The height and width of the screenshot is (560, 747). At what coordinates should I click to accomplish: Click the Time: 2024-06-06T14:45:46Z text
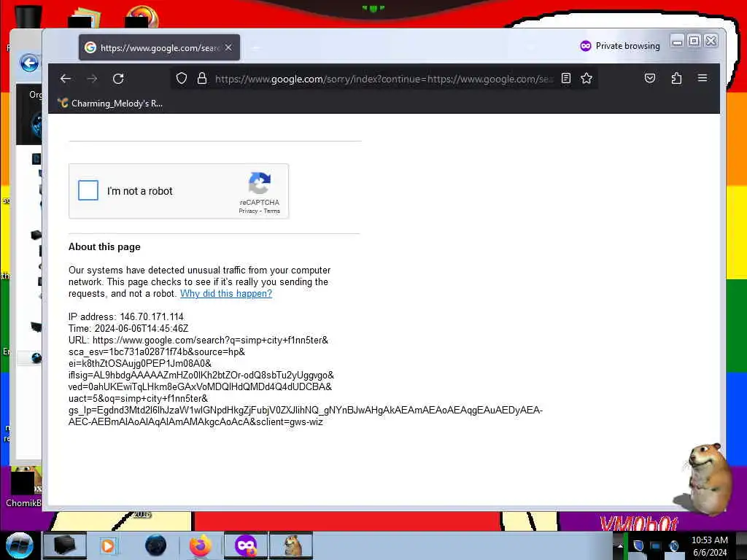(128, 329)
